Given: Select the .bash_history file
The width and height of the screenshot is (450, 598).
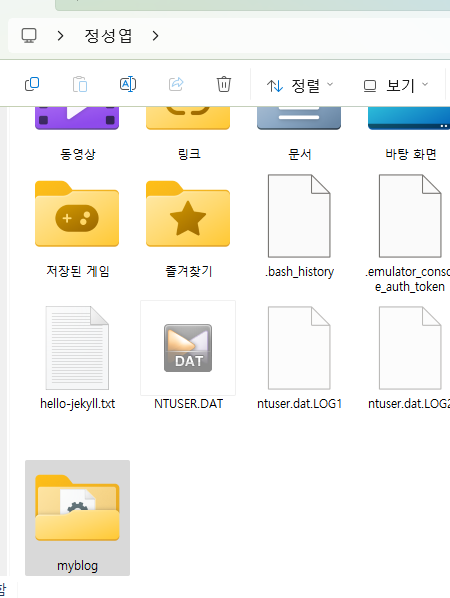Looking at the screenshot, I should click(x=299, y=227).
